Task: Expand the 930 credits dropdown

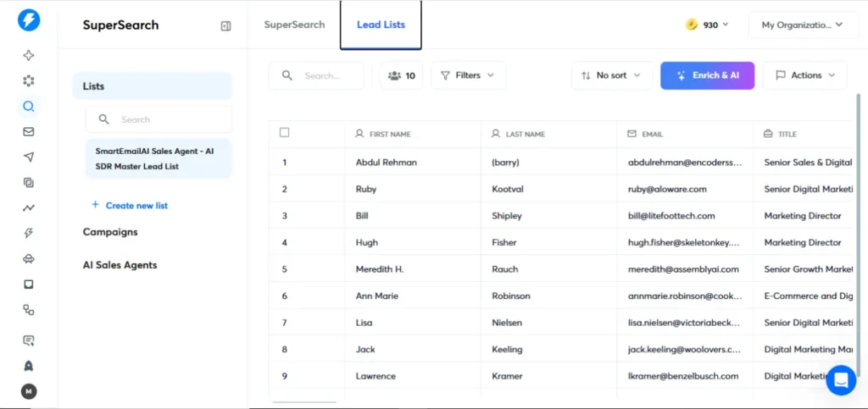Action: (x=708, y=25)
